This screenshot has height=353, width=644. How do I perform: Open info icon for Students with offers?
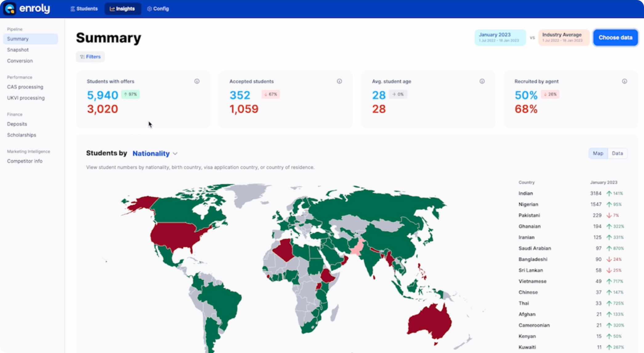tap(197, 81)
